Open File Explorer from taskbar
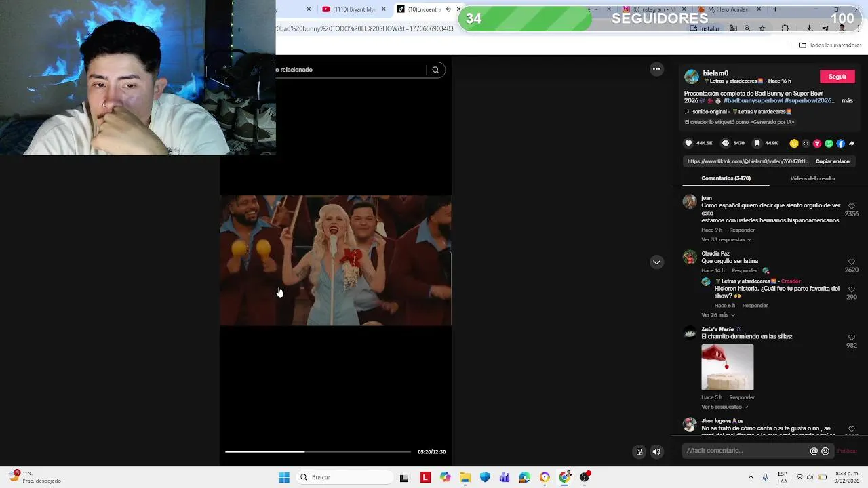 tap(465, 477)
